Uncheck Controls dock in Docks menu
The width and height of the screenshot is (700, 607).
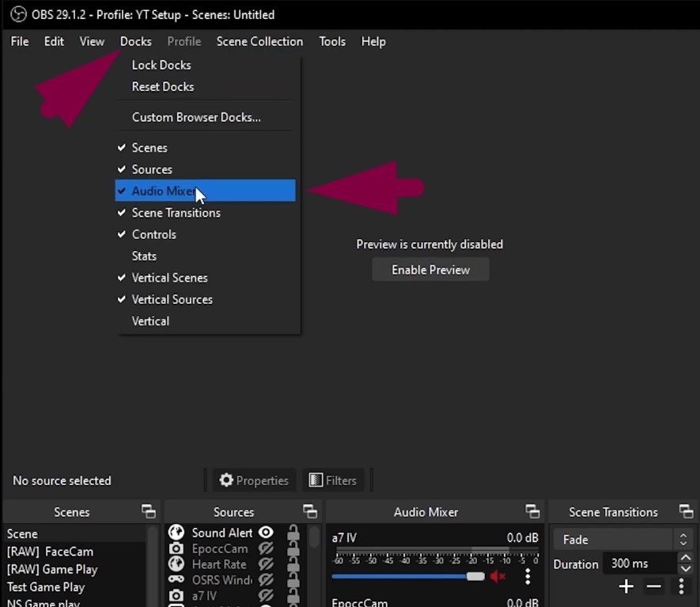tap(206, 234)
